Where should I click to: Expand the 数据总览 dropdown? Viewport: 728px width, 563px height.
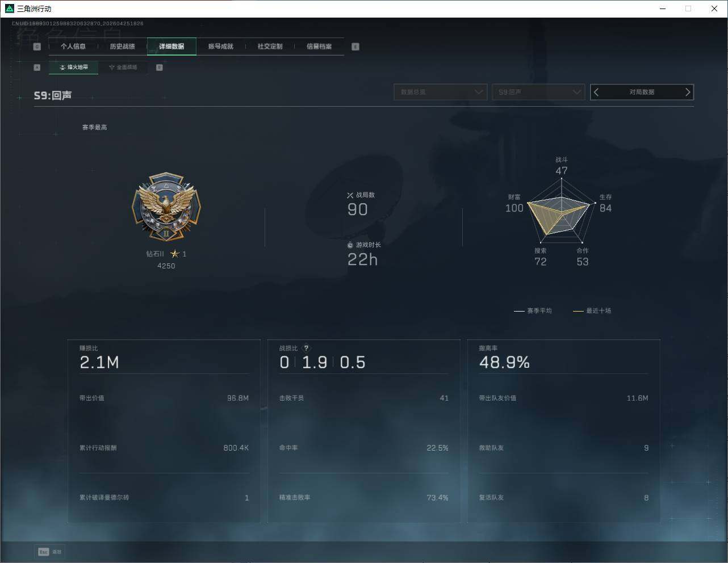pos(441,92)
